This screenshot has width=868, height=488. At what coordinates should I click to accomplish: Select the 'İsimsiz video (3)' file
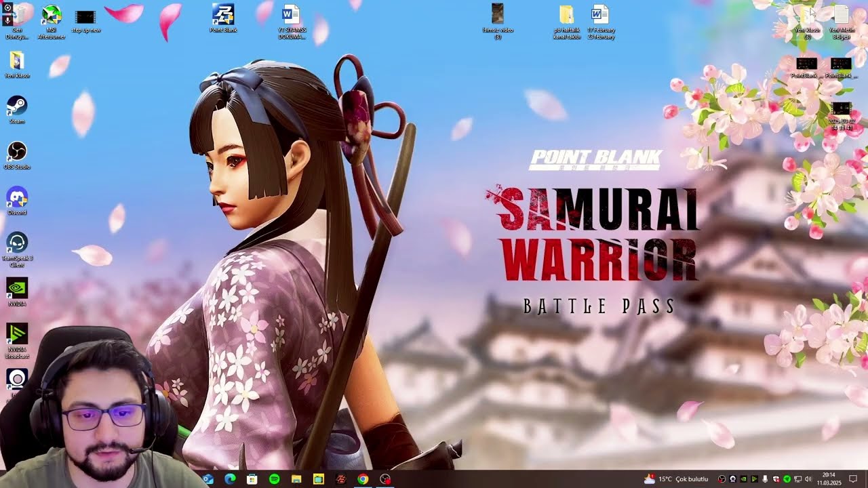(x=498, y=22)
